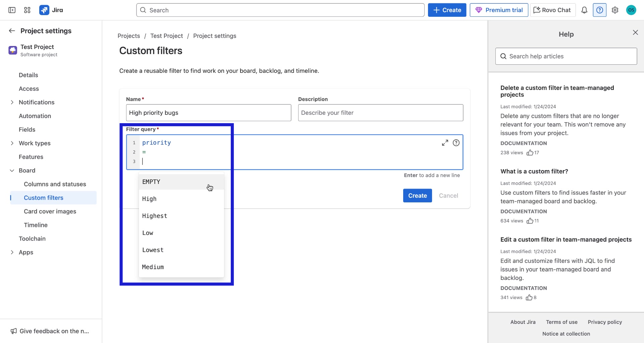Expand the Apps section
Screen dimensions: 644x343
[x=12, y=252]
